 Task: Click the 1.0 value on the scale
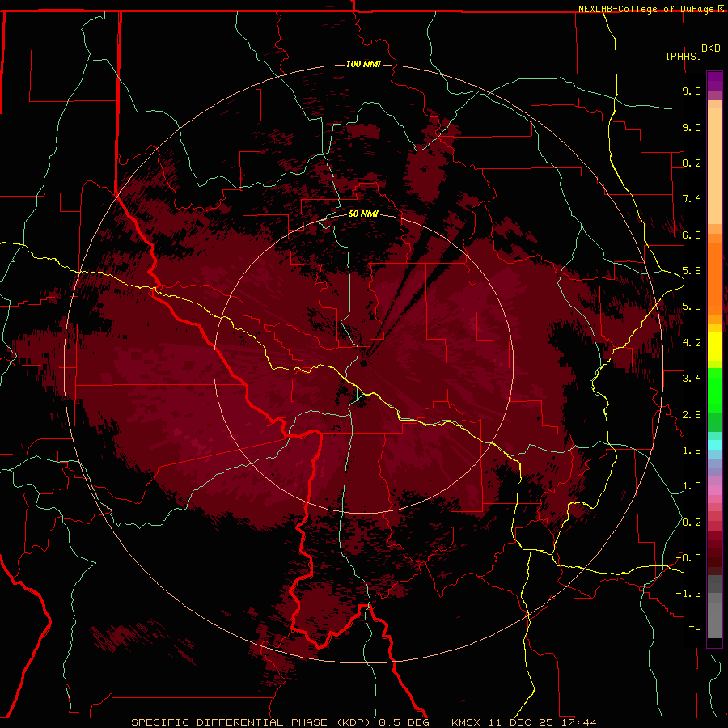click(x=692, y=486)
